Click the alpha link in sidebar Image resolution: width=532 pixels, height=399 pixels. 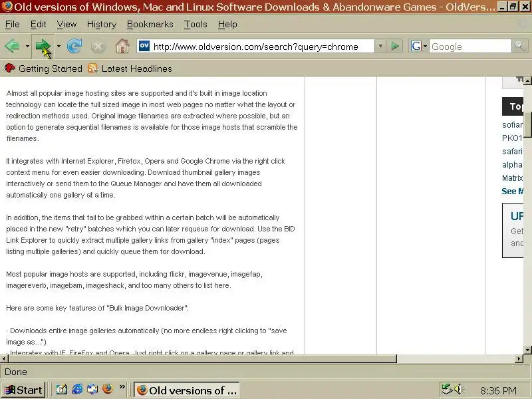(x=512, y=164)
